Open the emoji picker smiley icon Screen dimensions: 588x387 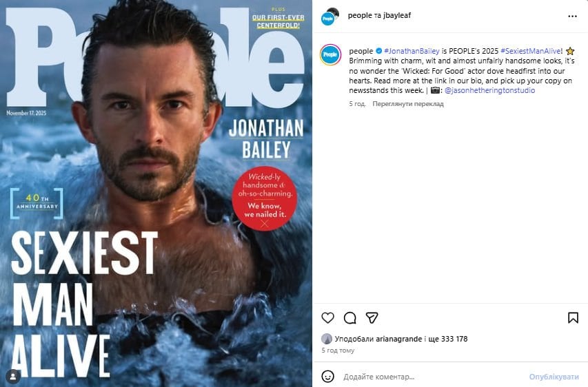[x=327, y=376]
